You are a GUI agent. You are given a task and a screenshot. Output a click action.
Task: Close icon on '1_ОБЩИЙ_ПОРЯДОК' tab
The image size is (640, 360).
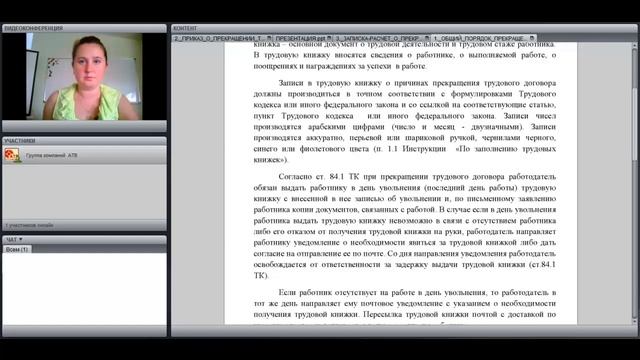[x=532, y=38]
